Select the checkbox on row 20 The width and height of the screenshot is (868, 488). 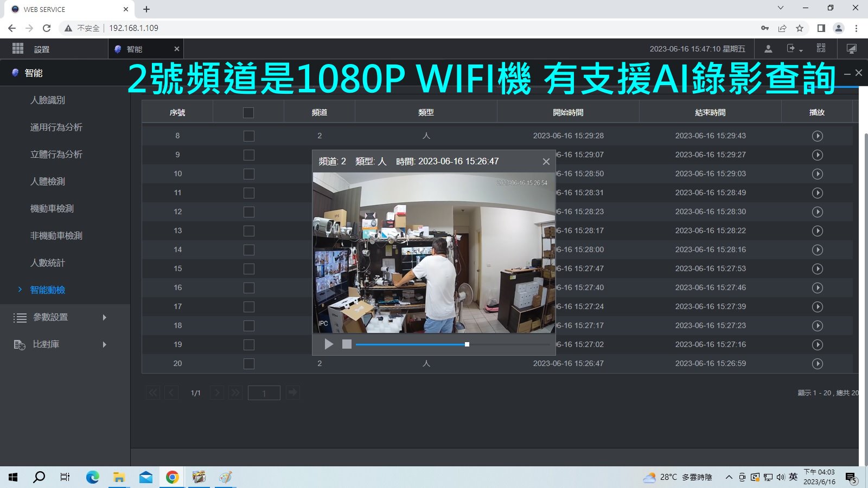tap(248, 364)
